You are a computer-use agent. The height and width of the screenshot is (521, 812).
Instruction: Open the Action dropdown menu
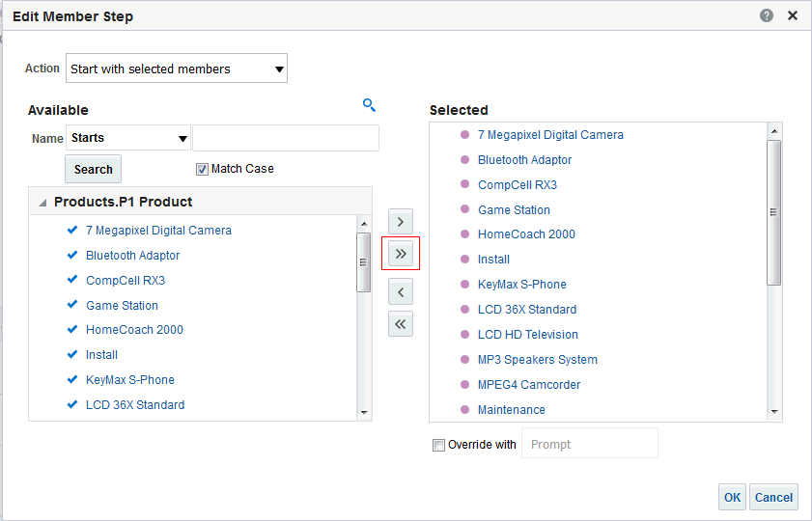[x=177, y=69]
